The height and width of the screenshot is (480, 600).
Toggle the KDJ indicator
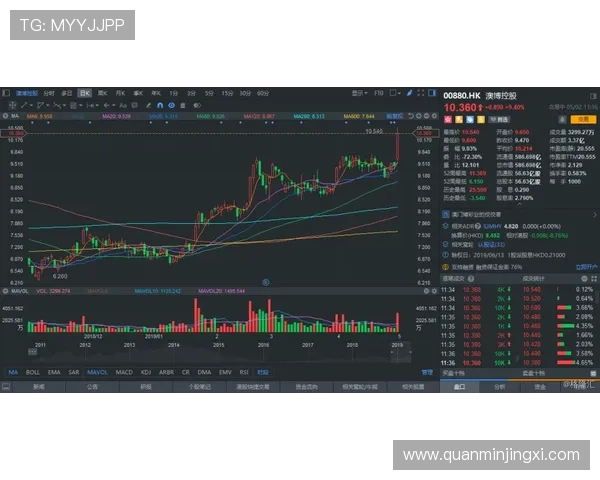click(x=146, y=372)
